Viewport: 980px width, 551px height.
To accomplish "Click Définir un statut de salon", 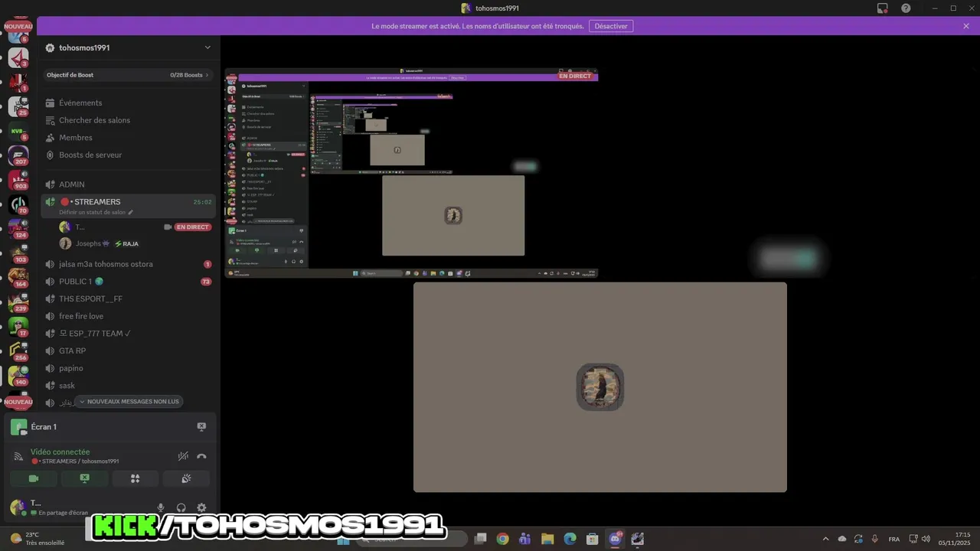I will [x=96, y=212].
